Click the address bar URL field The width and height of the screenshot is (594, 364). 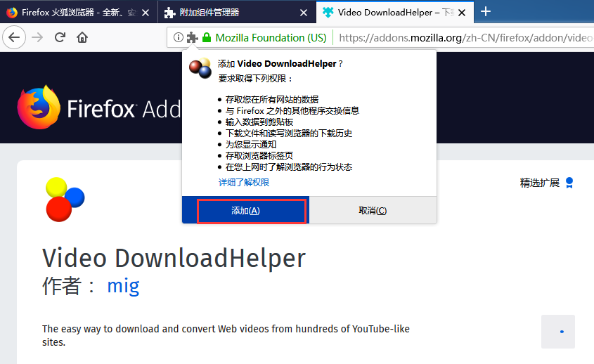465,37
